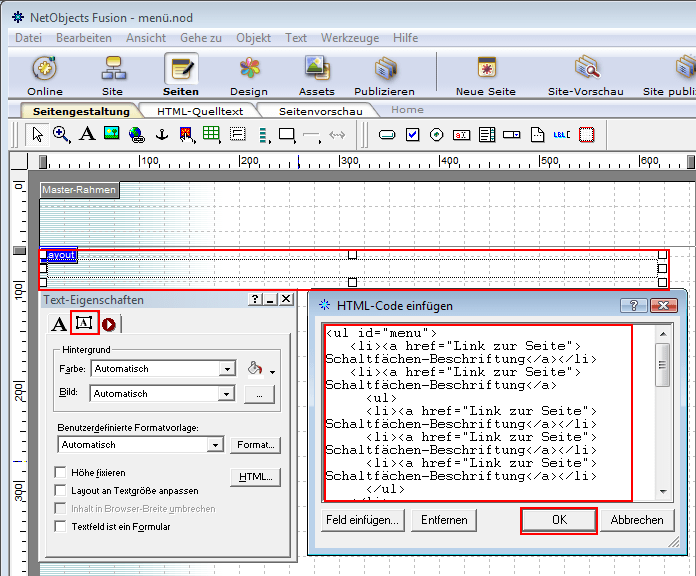Switch to the HTML-Quelltext tab
The height and width of the screenshot is (576, 696).
(x=199, y=110)
